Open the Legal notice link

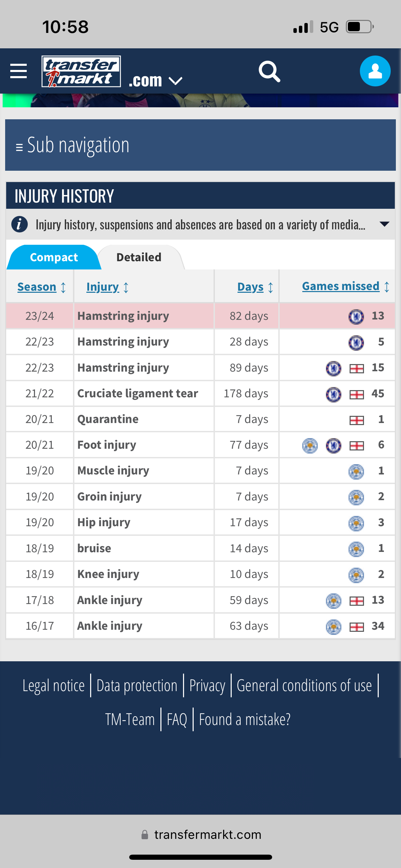point(53,686)
